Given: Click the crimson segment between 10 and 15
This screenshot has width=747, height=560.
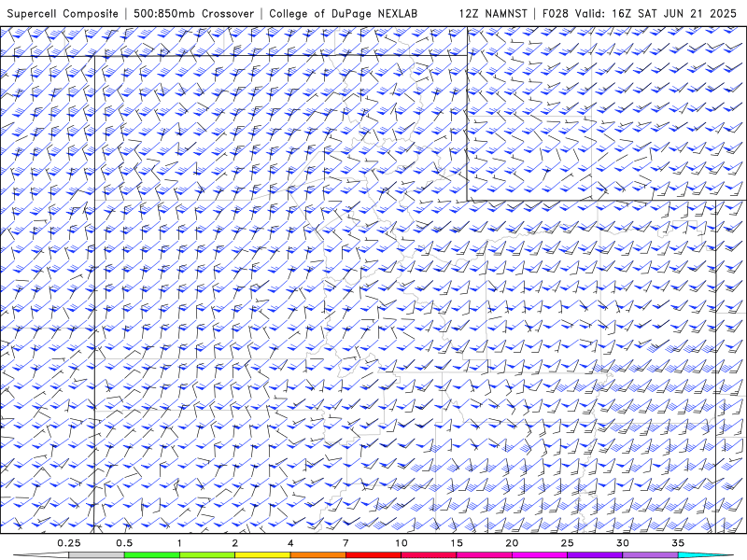Looking at the screenshot, I should tap(429, 555).
